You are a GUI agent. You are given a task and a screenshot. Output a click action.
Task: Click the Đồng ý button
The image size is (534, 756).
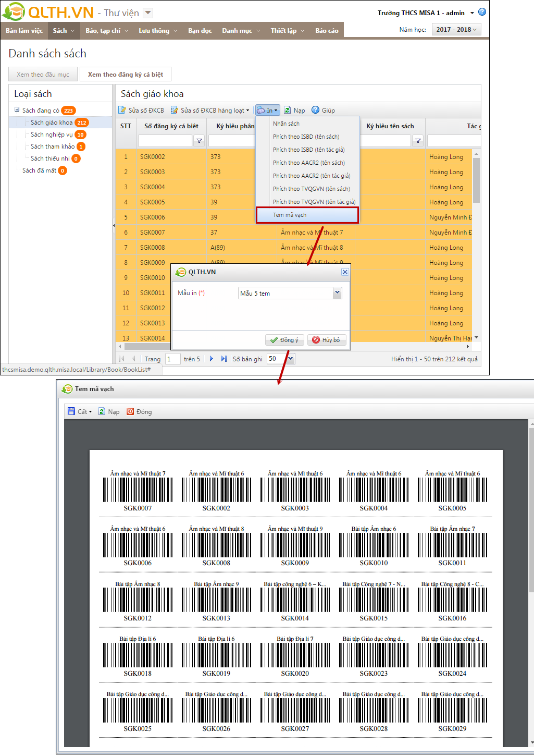284,340
